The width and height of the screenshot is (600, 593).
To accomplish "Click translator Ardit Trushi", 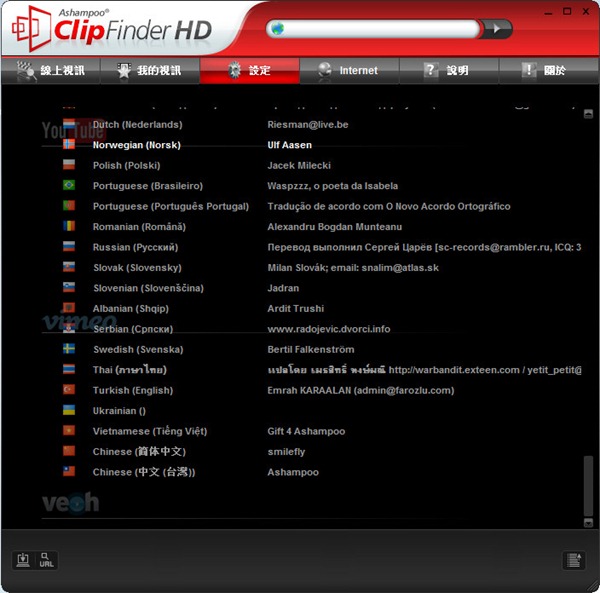I will pyautogui.click(x=295, y=308).
